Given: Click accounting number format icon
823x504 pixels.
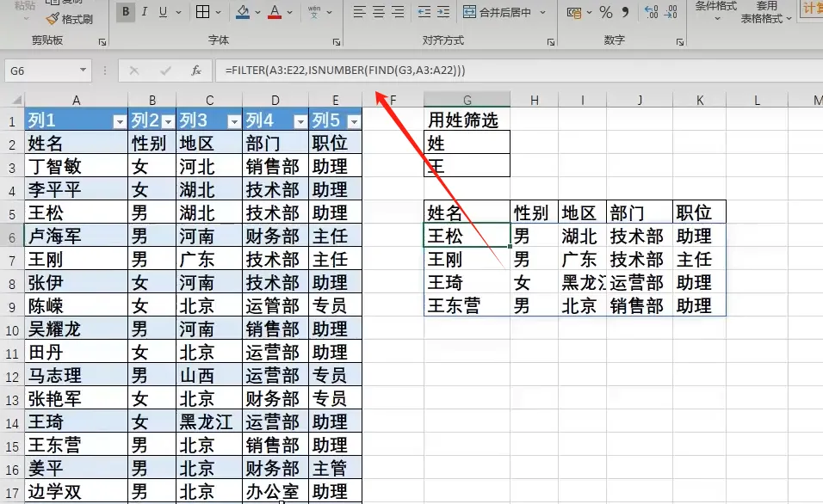Looking at the screenshot, I should (x=574, y=12).
